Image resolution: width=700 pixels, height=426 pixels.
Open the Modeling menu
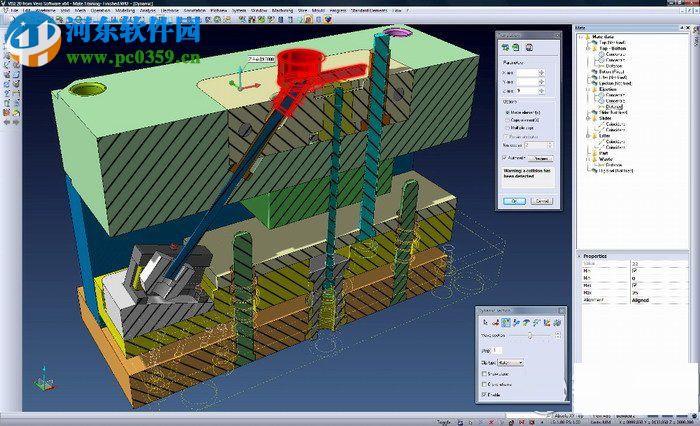coord(125,10)
